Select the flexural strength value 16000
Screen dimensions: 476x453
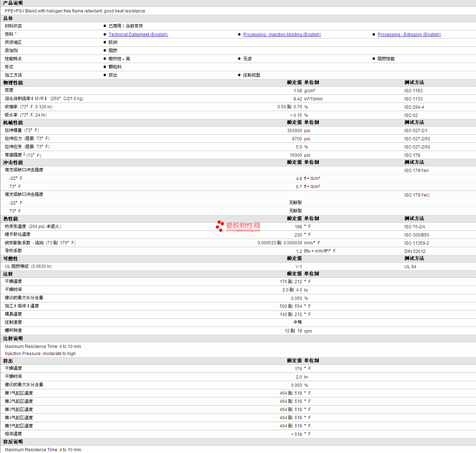296,155
